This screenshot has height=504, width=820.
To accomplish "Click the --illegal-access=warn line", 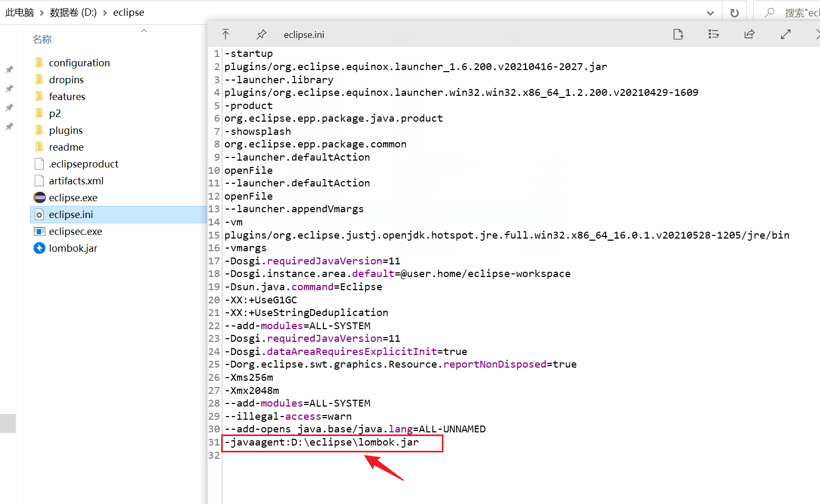I will click(x=288, y=416).
